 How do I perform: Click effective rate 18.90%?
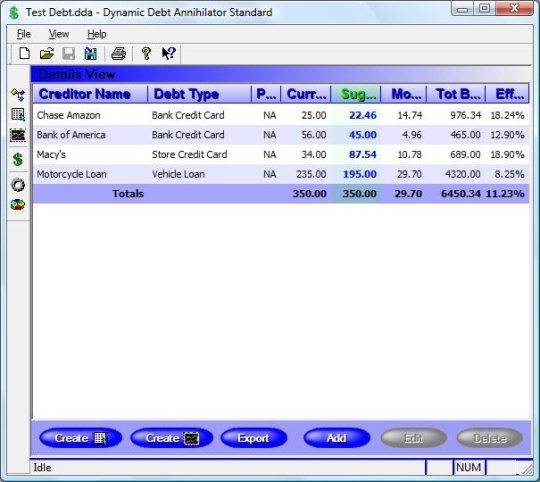[x=507, y=155]
